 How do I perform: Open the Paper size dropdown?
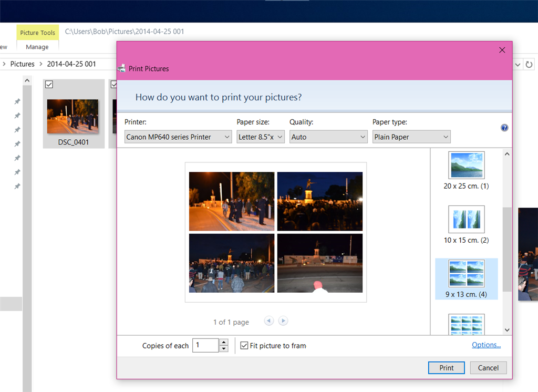(261, 137)
